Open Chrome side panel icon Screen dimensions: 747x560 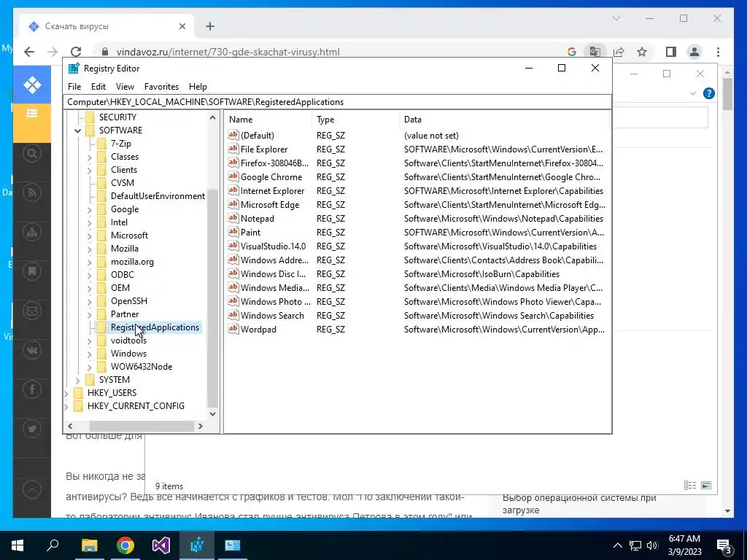click(671, 52)
